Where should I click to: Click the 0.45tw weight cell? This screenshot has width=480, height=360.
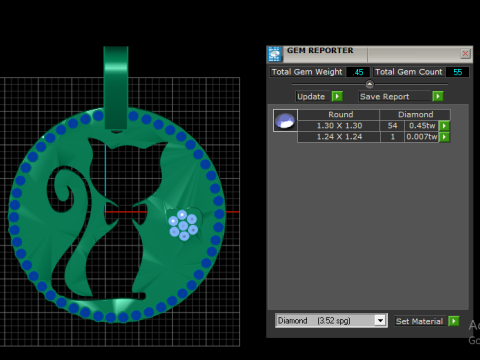pos(422,126)
